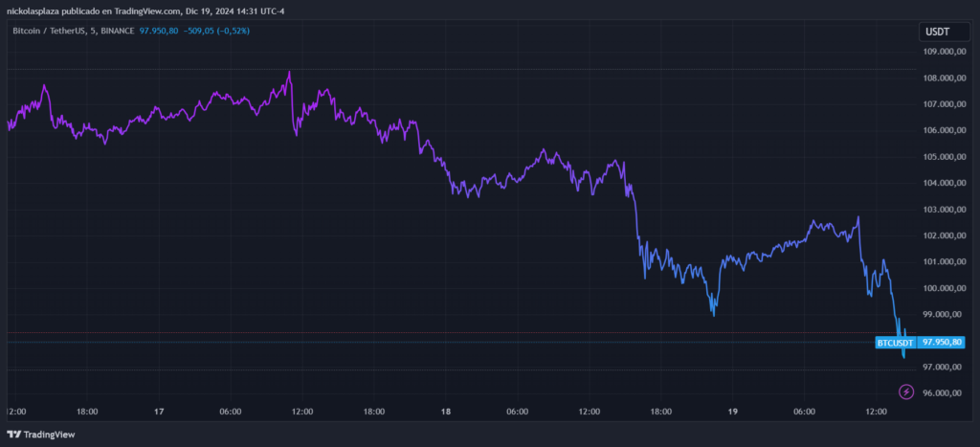The image size is (980, 447).
Task: Open the USDT currency selector
Action: coord(936,32)
